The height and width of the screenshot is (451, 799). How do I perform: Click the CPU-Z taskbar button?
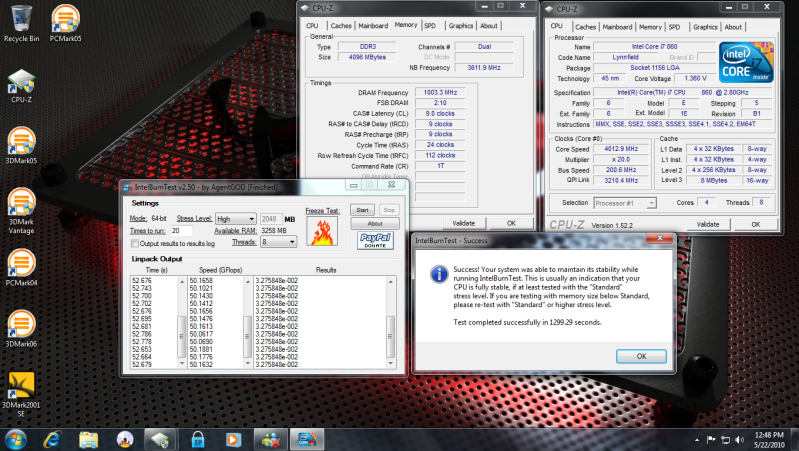click(x=160, y=439)
